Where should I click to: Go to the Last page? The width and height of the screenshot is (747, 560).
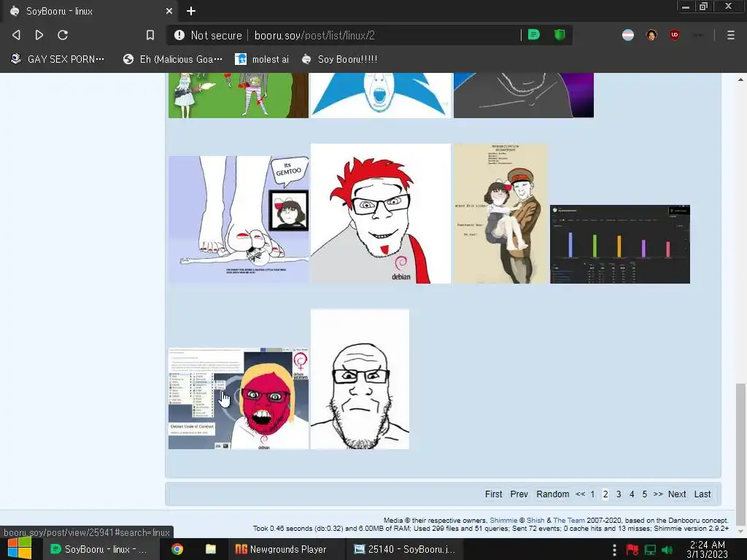coord(703,494)
